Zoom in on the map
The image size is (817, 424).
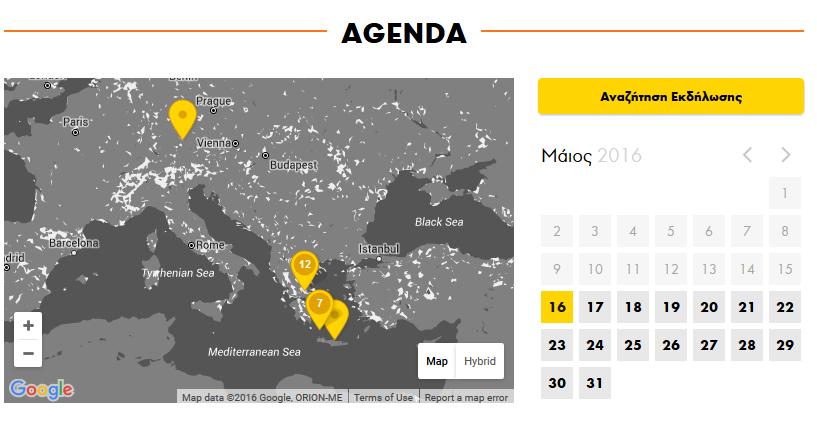click(x=28, y=326)
